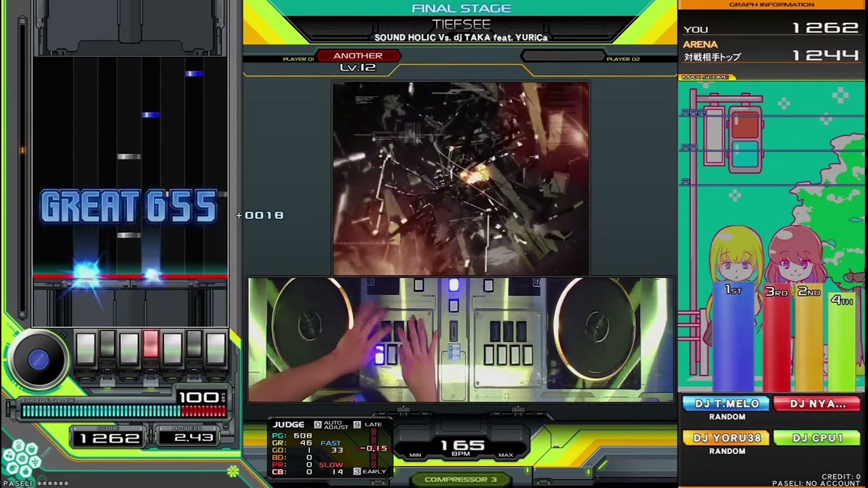
Task: Click the SOUND HOLIC Vs. dj TAKA artist text
Action: 460,38
